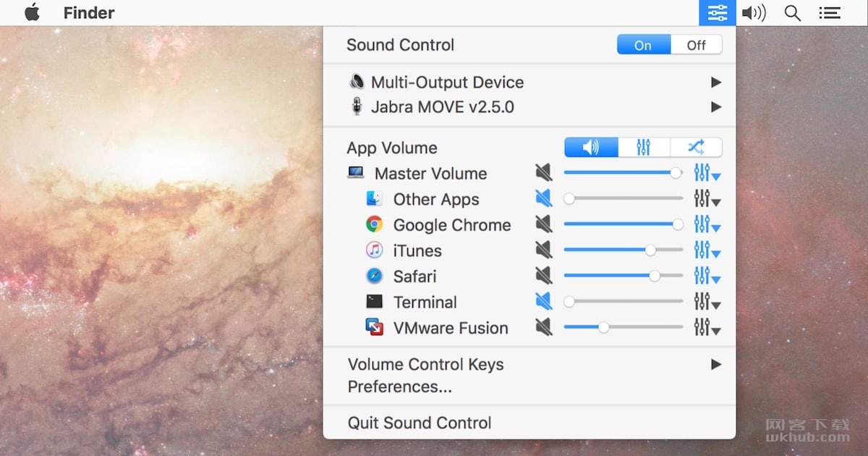868x456 pixels.
Task: Click the Other Apps volume slider
Action: 624,198
